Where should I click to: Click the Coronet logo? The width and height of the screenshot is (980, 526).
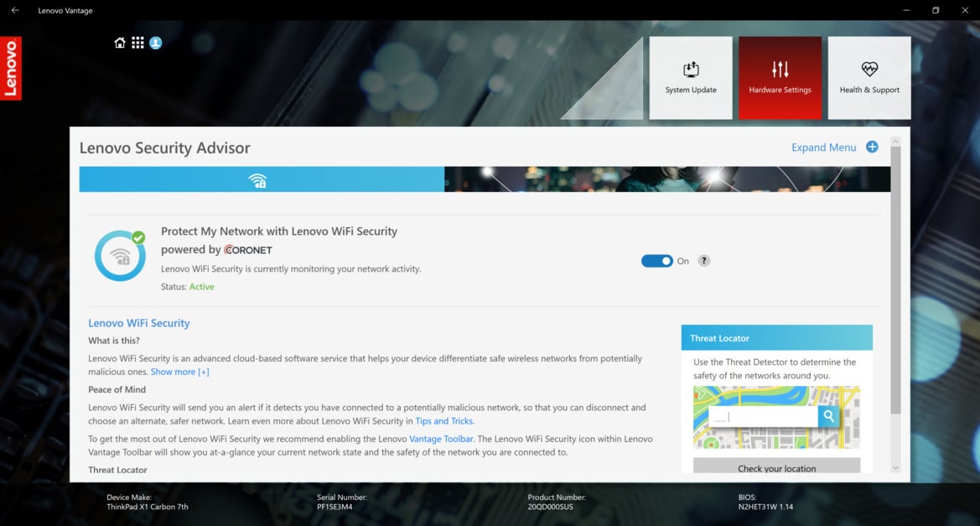pos(248,249)
